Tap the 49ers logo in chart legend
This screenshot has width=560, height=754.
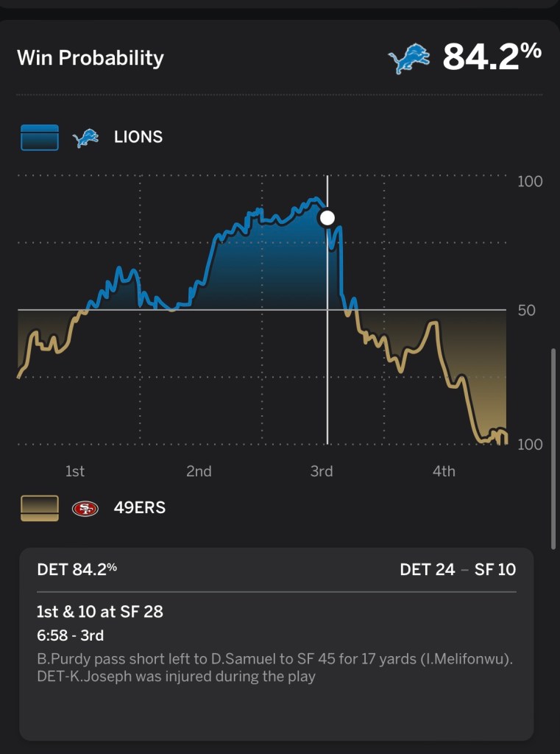pyautogui.click(x=85, y=508)
